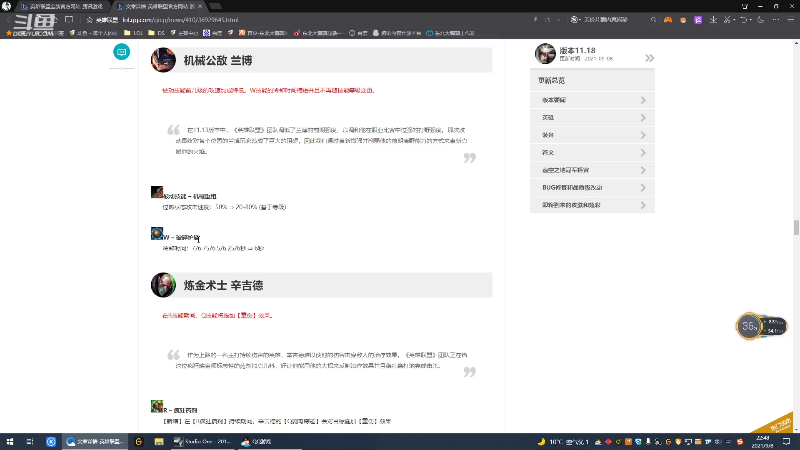Click the page vertical scrollbar thumb
The width and height of the screenshot is (800, 450).
tap(796, 228)
